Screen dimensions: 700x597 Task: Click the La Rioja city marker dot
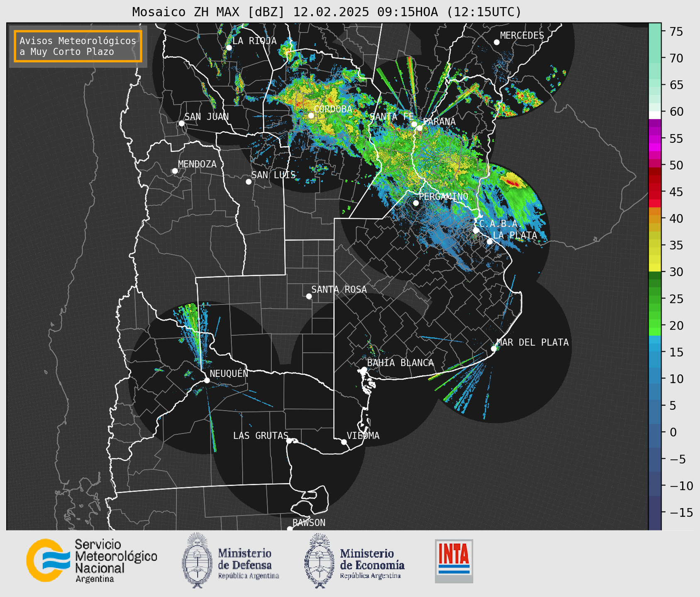(x=229, y=48)
